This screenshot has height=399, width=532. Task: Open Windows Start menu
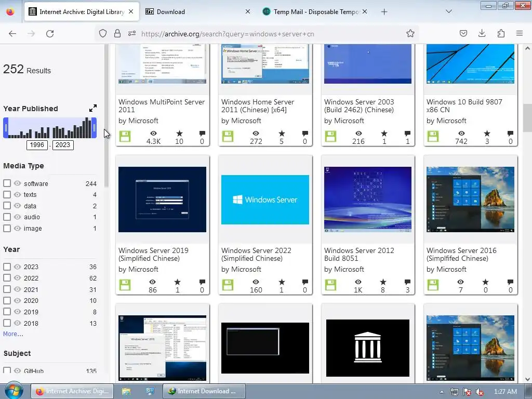tap(14, 391)
